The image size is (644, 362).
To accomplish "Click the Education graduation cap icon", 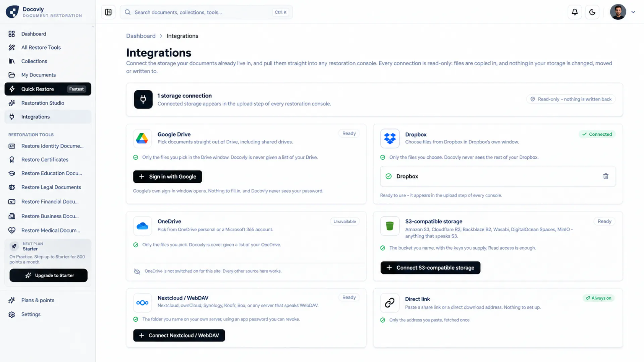I will tap(12, 174).
